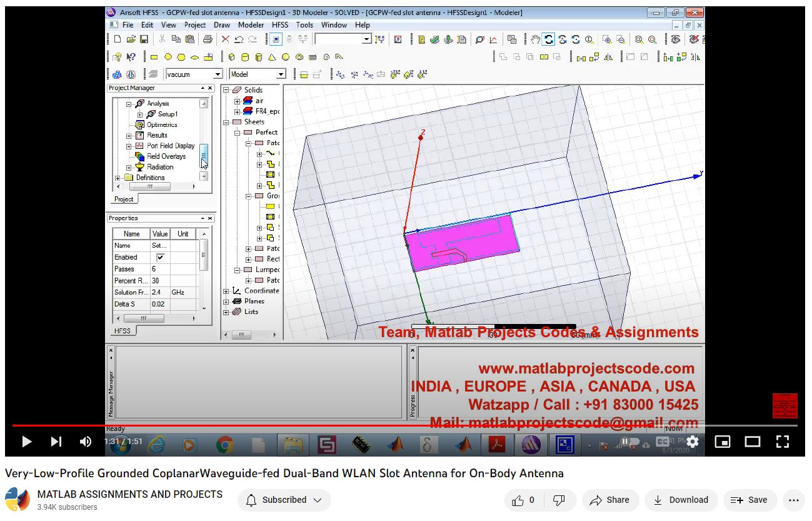
Task: Open the vacuum material dropdown
Action: [218, 74]
